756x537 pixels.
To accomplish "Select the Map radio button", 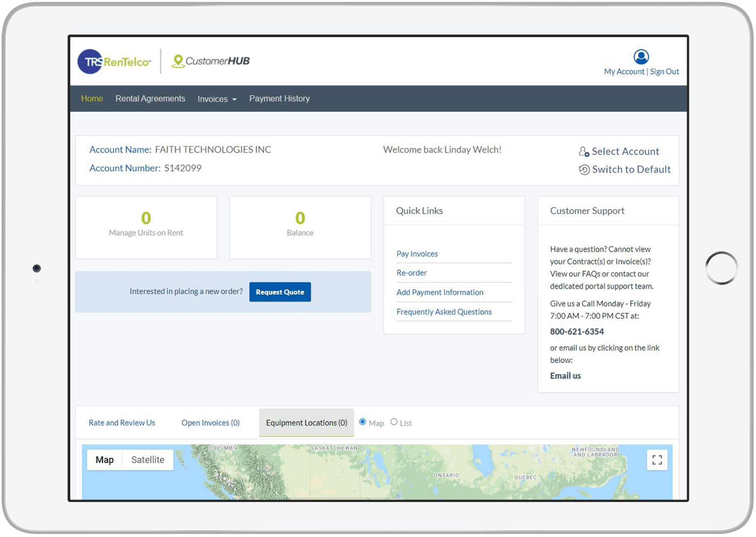I will [x=362, y=422].
